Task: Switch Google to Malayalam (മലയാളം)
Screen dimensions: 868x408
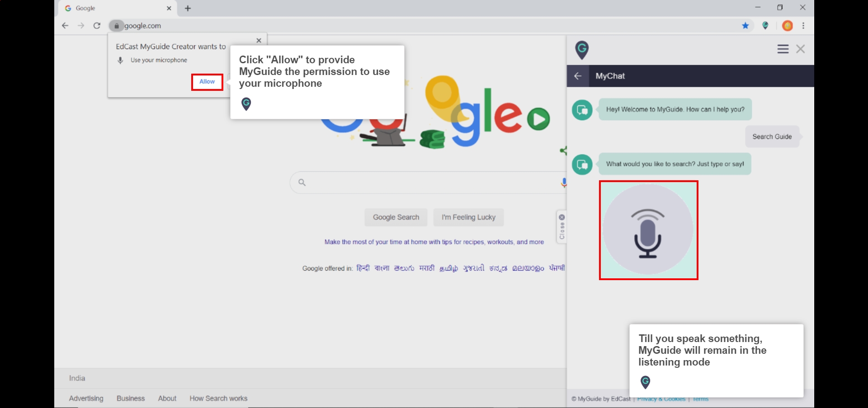Action: [528, 268]
